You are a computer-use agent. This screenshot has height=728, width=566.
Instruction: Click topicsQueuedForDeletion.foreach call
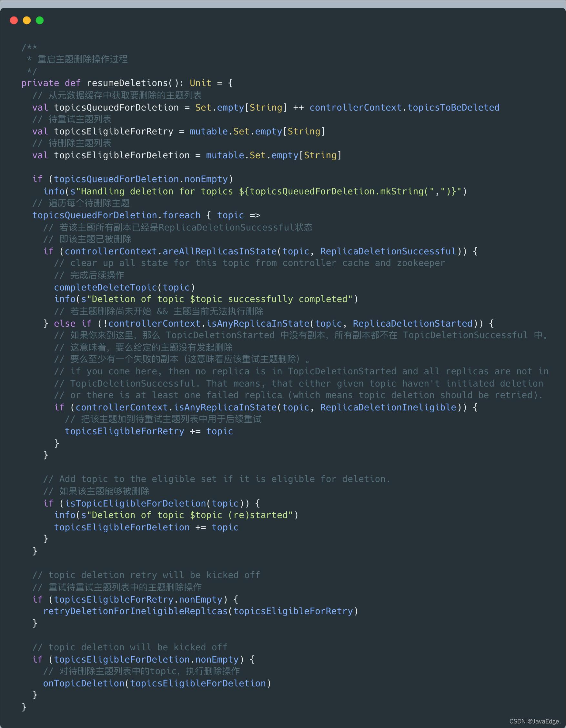coord(116,215)
